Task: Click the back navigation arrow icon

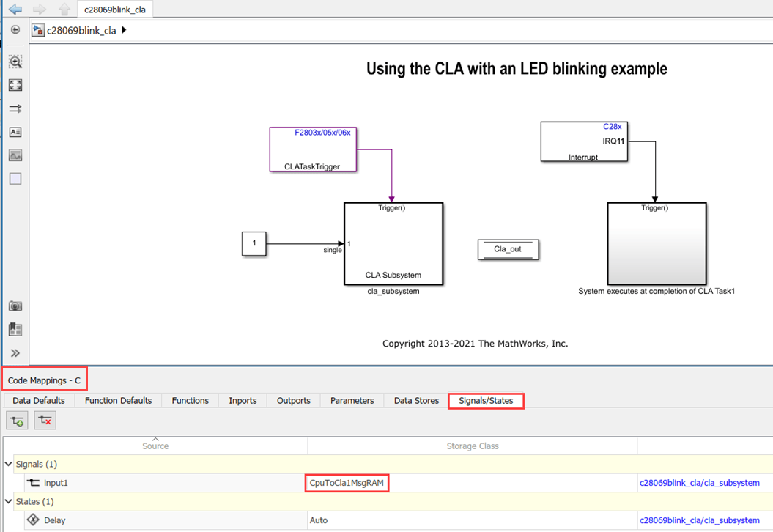Action: point(15,9)
